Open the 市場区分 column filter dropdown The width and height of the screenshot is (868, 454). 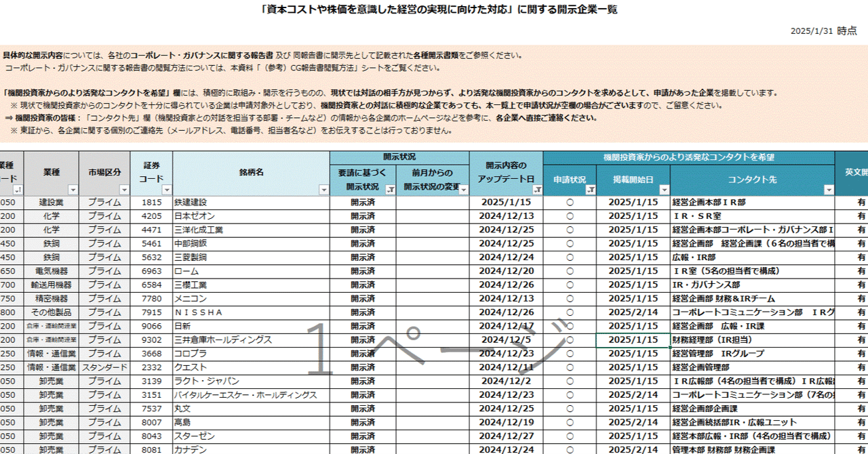coord(124,190)
